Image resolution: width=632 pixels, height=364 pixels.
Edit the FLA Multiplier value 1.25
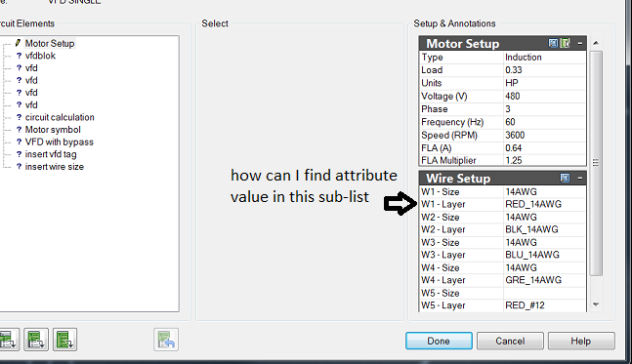544,160
